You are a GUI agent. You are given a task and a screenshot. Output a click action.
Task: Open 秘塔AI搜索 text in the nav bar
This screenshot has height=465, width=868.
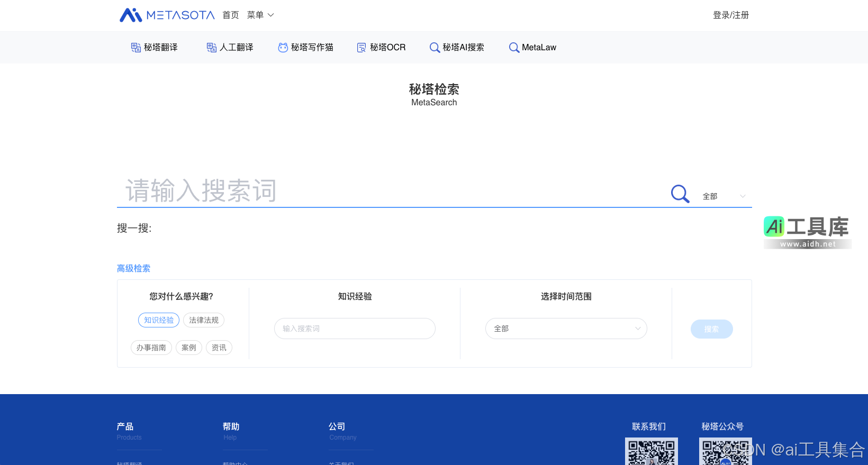pyautogui.click(x=464, y=48)
